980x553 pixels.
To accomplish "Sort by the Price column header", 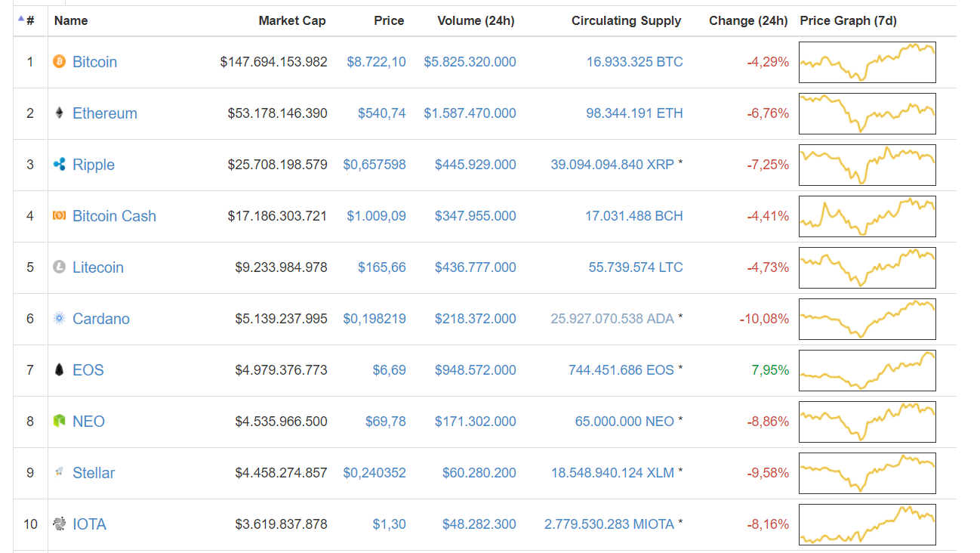I will [389, 20].
